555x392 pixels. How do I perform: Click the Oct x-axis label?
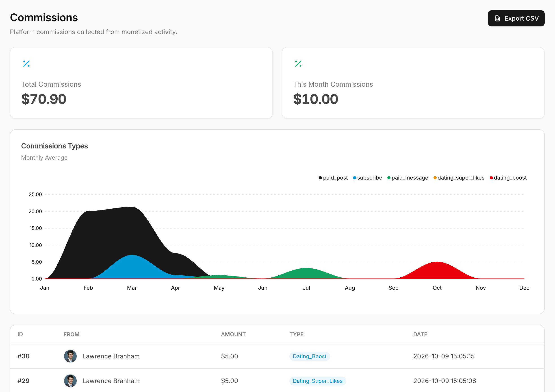click(437, 288)
